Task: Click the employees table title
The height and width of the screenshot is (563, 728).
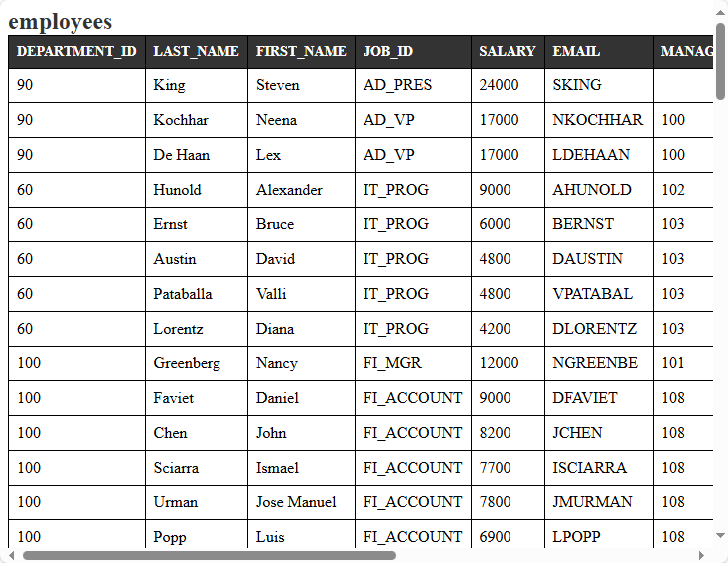Action: pyautogui.click(x=61, y=22)
